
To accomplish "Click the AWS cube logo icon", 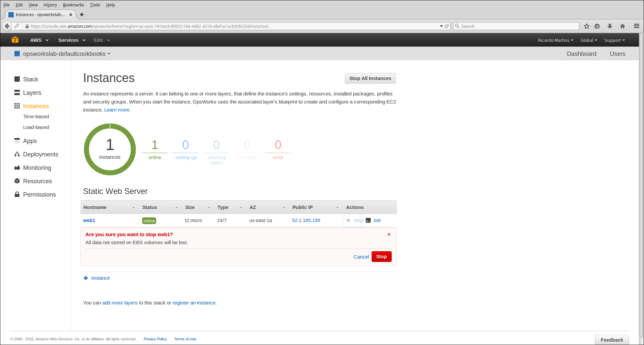I will click(15, 40).
